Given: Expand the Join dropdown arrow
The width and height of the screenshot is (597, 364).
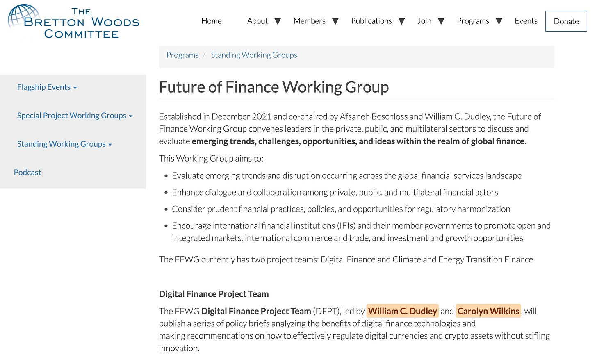Looking at the screenshot, I should click(441, 21).
